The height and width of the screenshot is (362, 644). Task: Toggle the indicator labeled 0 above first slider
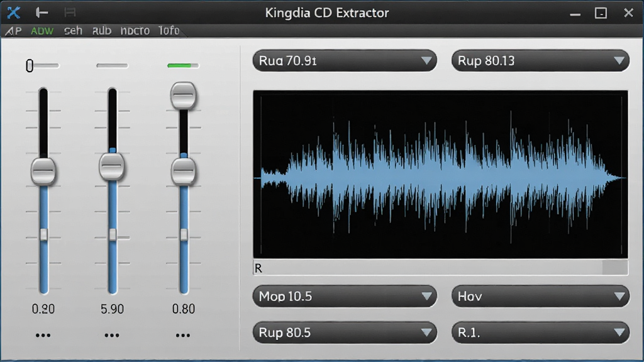pyautogui.click(x=42, y=65)
